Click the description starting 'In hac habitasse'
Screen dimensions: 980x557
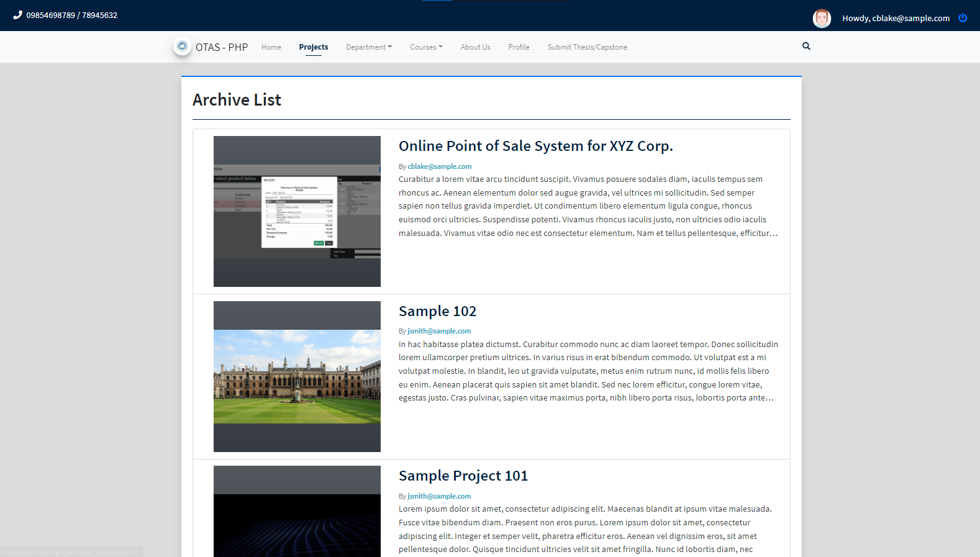[588, 371]
